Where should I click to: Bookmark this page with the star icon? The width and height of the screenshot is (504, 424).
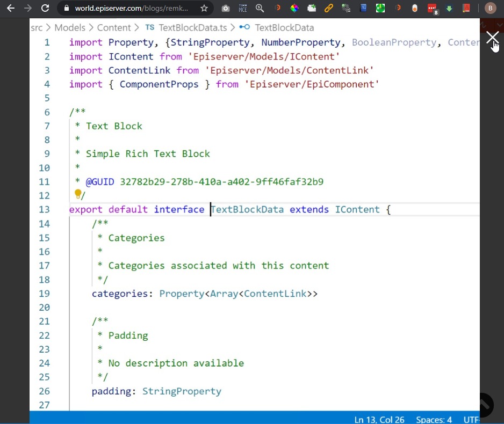click(x=204, y=8)
